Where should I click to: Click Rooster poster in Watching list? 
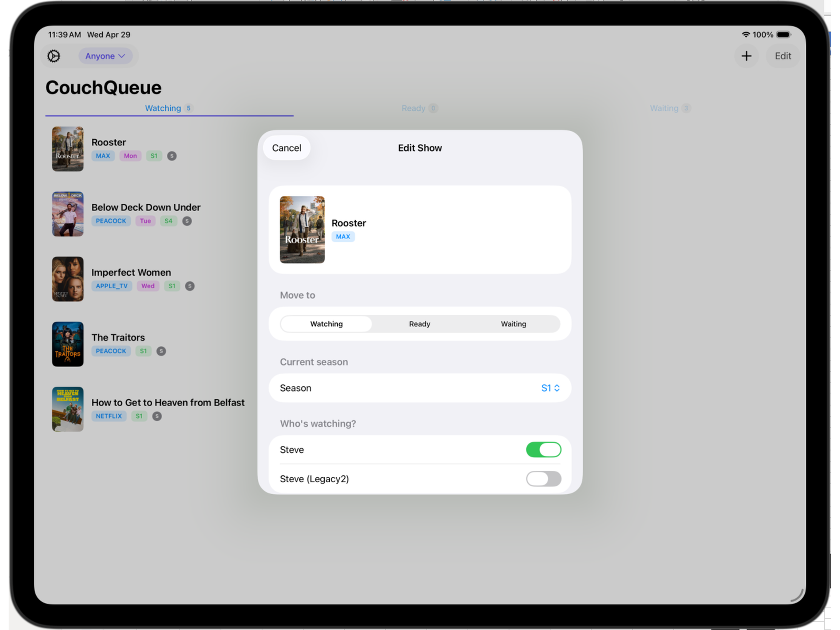68,149
